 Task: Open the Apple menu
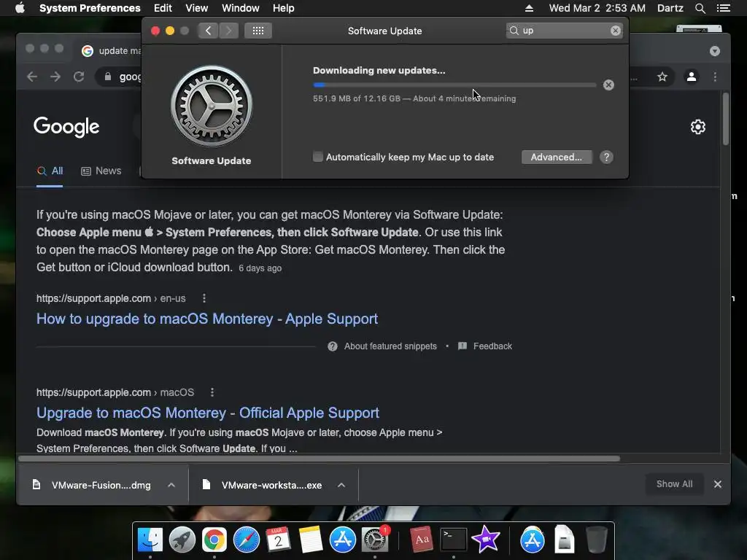pos(20,8)
